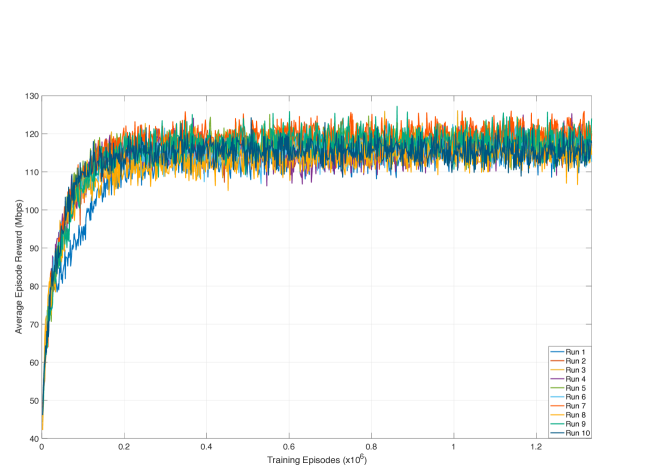Click the y-axis tick label 90
Viewport: 659px width, 473px height.
coord(34,248)
